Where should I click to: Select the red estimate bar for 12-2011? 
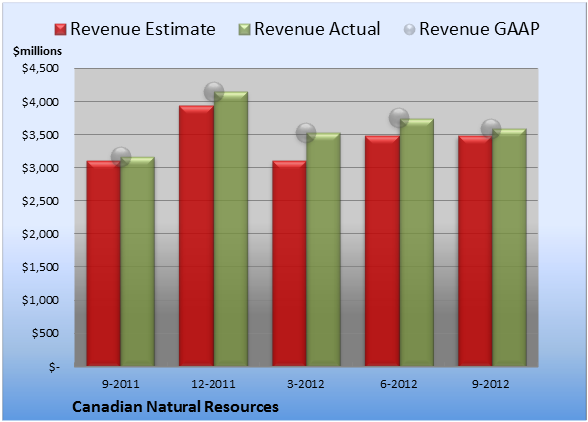pyautogui.click(x=196, y=236)
